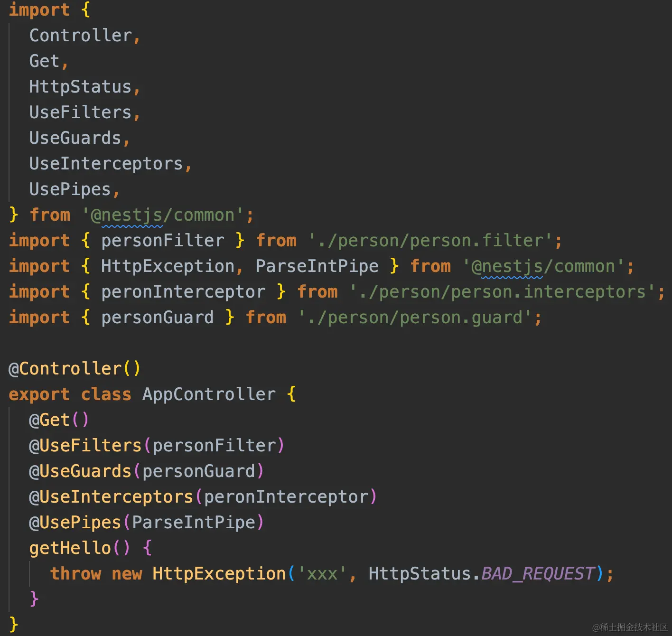Select the 'AppController' class name
672x636 pixels.
coord(209,394)
